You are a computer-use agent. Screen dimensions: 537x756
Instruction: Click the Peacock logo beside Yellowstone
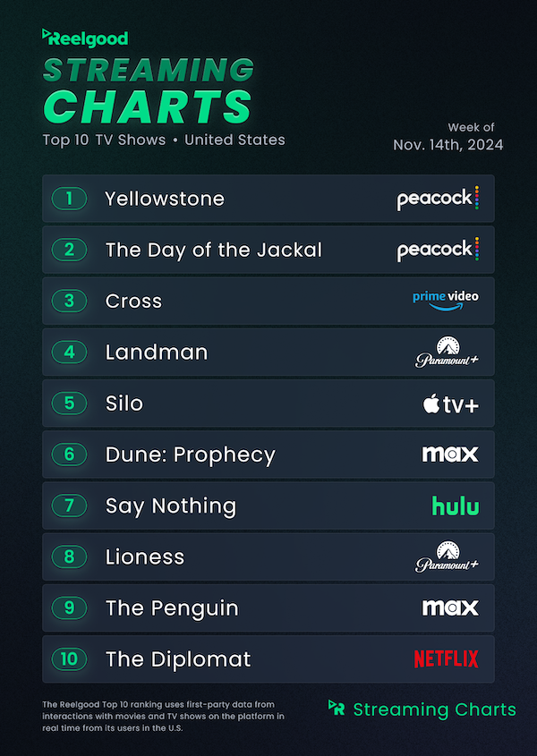(438, 199)
